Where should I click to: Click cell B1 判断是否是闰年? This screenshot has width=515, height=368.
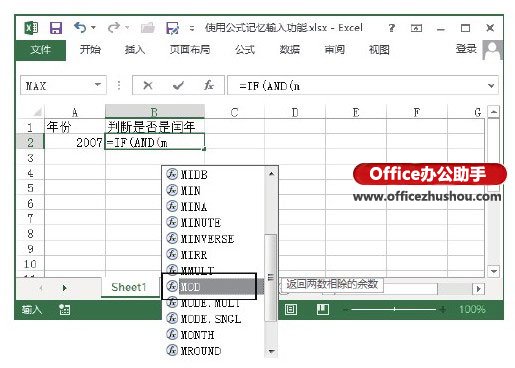[155, 127]
